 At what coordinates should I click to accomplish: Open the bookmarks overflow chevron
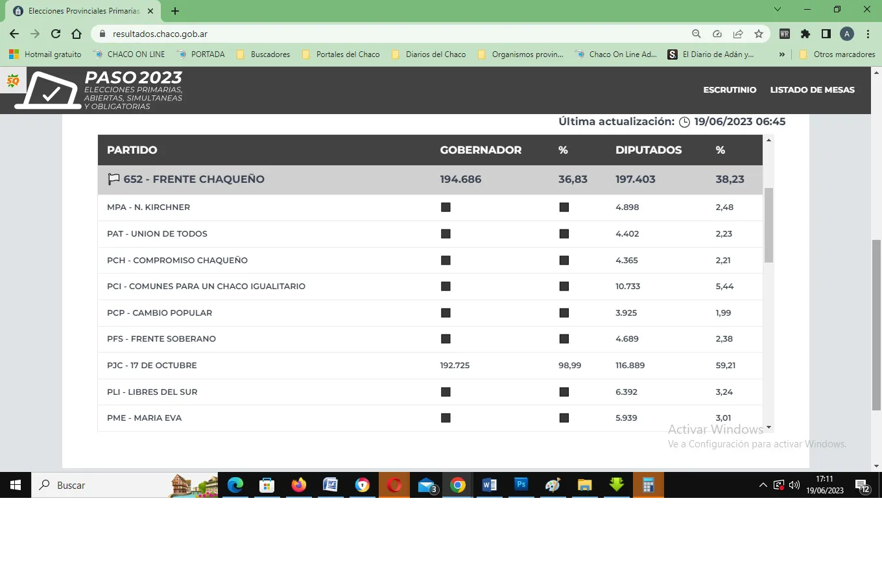click(782, 54)
